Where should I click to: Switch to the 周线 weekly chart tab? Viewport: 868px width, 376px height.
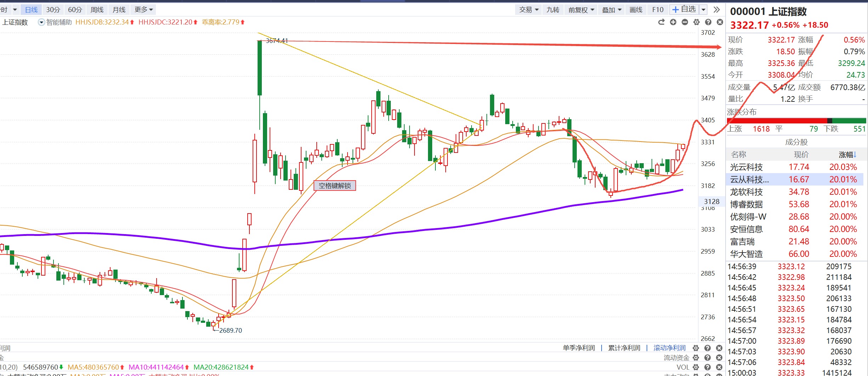click(97, 10)
